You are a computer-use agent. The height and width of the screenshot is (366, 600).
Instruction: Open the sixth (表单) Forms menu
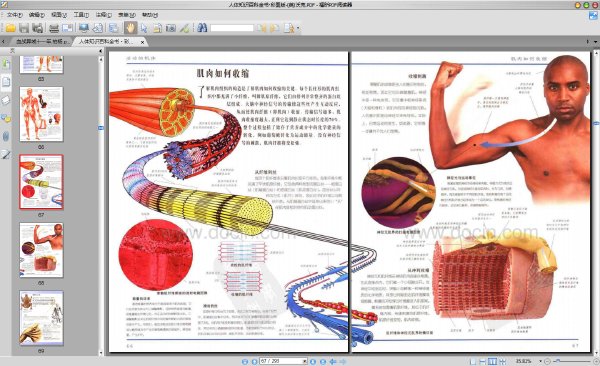(127, 15)
